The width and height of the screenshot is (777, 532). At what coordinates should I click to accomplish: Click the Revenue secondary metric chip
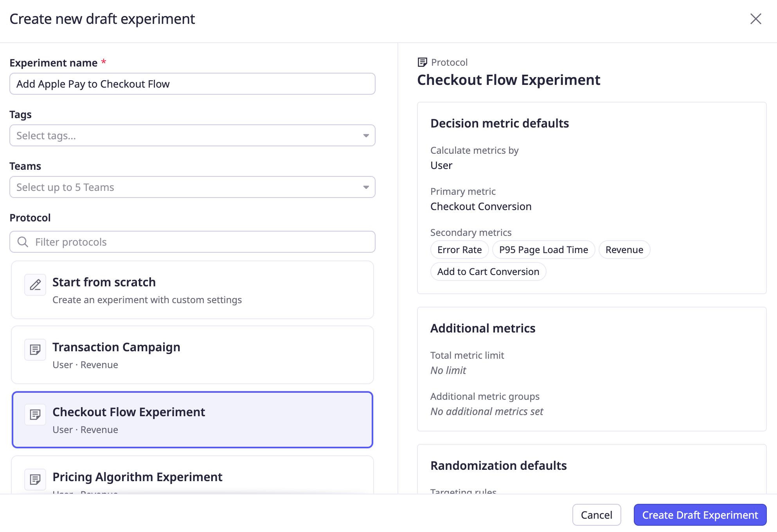tap(624, 250)
